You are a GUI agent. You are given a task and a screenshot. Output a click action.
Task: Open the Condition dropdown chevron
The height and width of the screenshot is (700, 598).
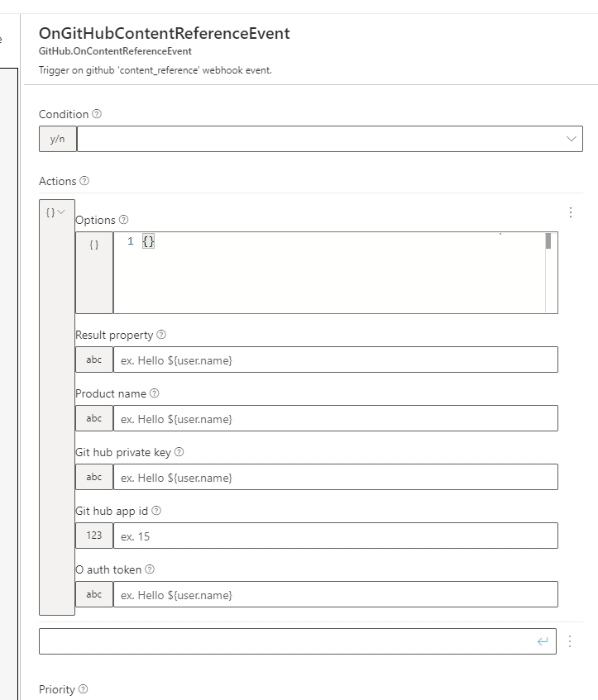pyautogui.click(x=571, y=138)
